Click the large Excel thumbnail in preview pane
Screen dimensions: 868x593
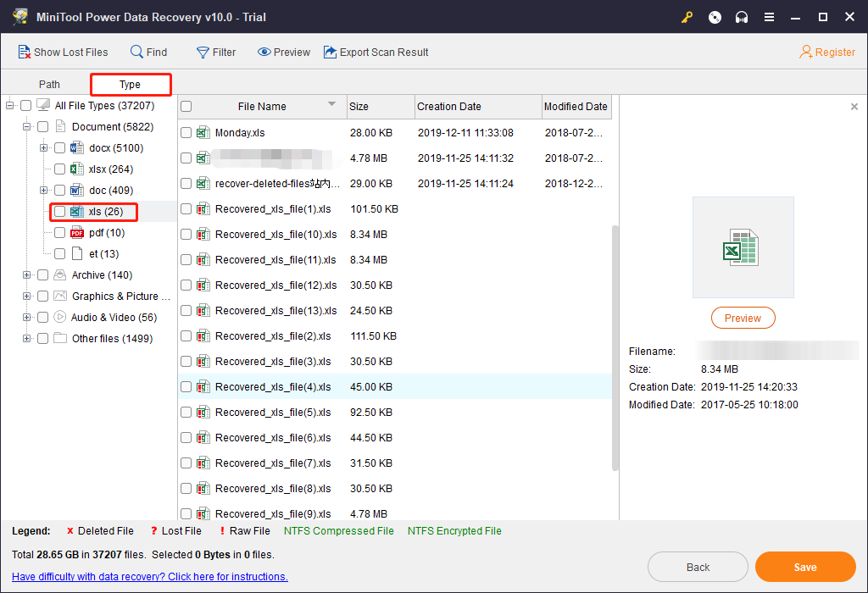pyautogui.click(x=743, y=247)
